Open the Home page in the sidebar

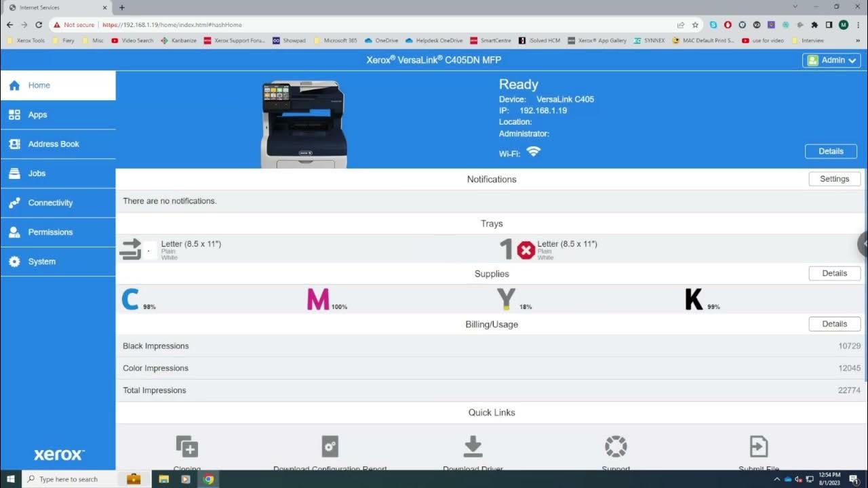click(58, 85)
